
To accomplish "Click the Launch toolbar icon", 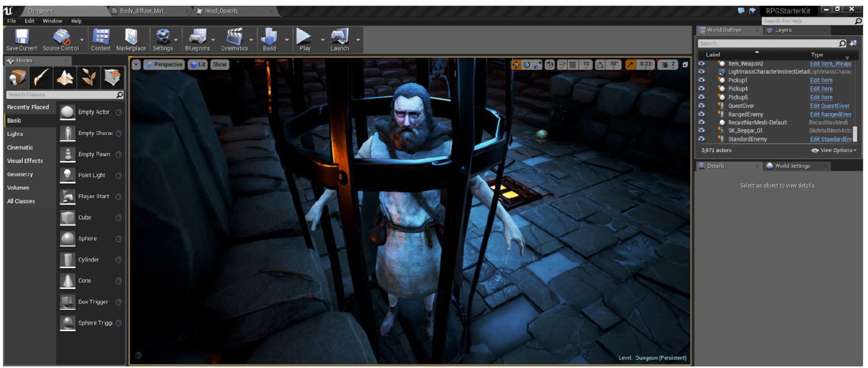I will tap(340, 37).
